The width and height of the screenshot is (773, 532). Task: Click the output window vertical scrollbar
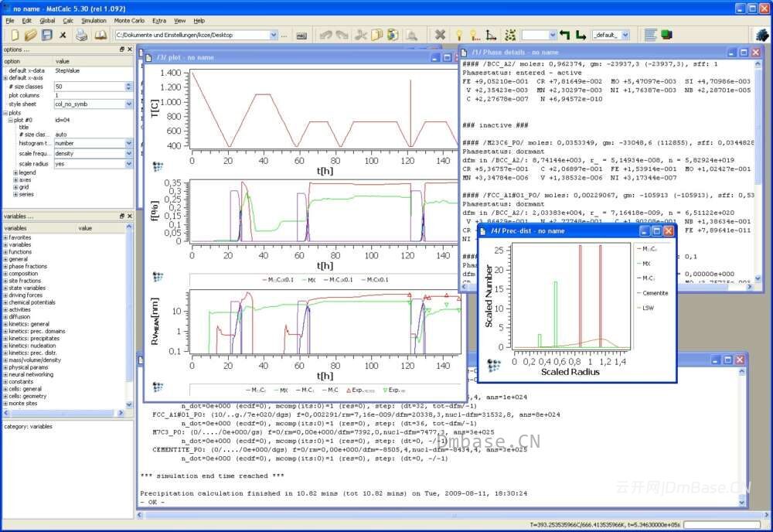[742, 436]
